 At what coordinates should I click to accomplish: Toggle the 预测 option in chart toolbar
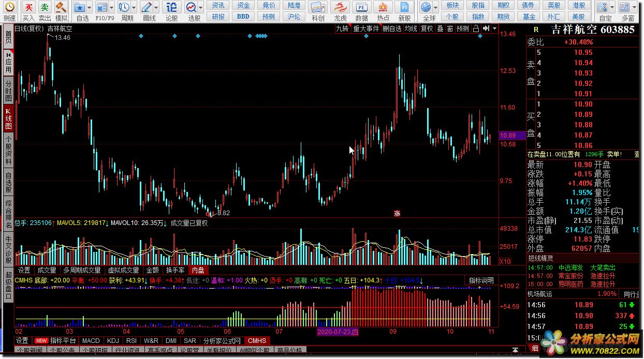[463, 29]
